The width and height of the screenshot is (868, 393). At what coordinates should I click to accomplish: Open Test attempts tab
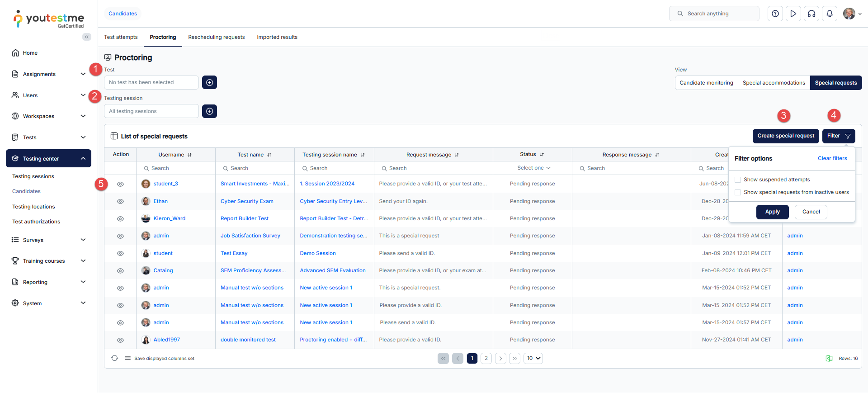(x=121, y=37)
